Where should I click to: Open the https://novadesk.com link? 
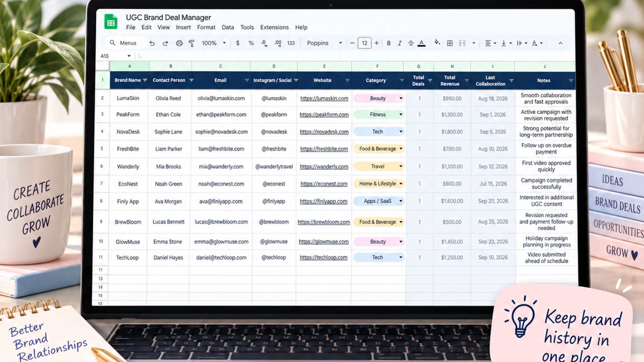324,132
